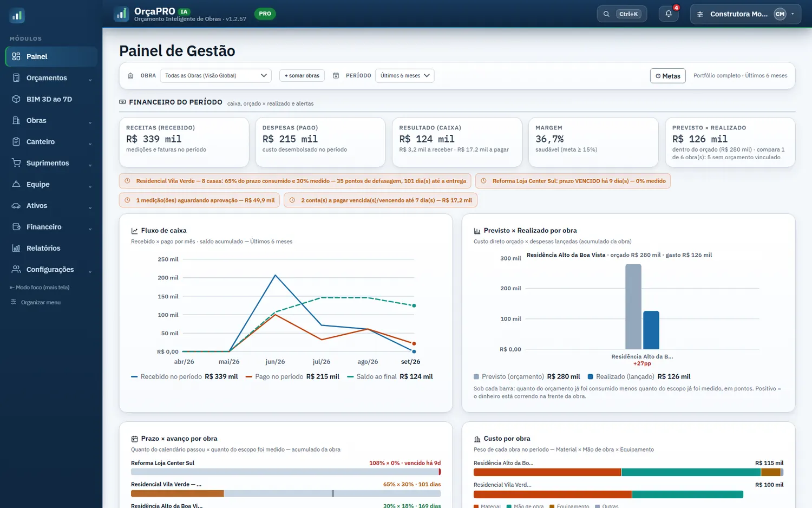Image resolution: width=812 pixels, height=508 pixels.
Task: Open the Últimos 6 meses period dropdown
Action: (x=404, y=76)
